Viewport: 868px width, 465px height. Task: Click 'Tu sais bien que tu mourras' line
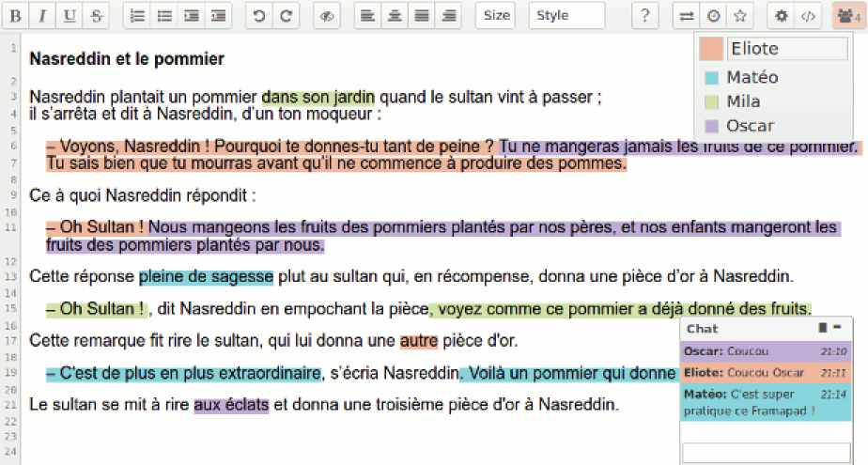336,163
